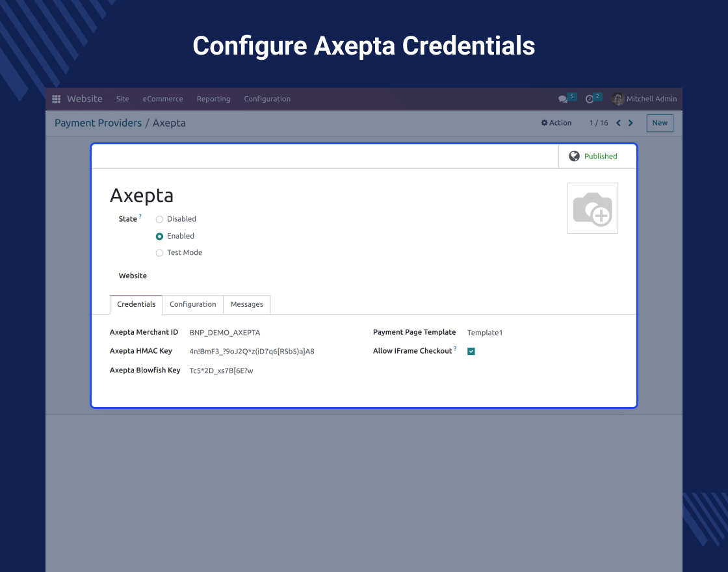Open the Reporting menu

214,99
